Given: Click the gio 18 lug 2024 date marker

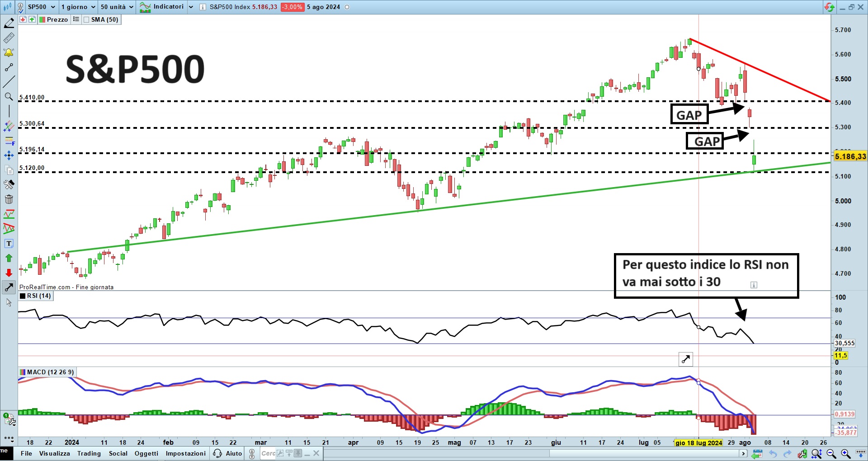Looking at the screenshot, I should [x=698, y=443].
